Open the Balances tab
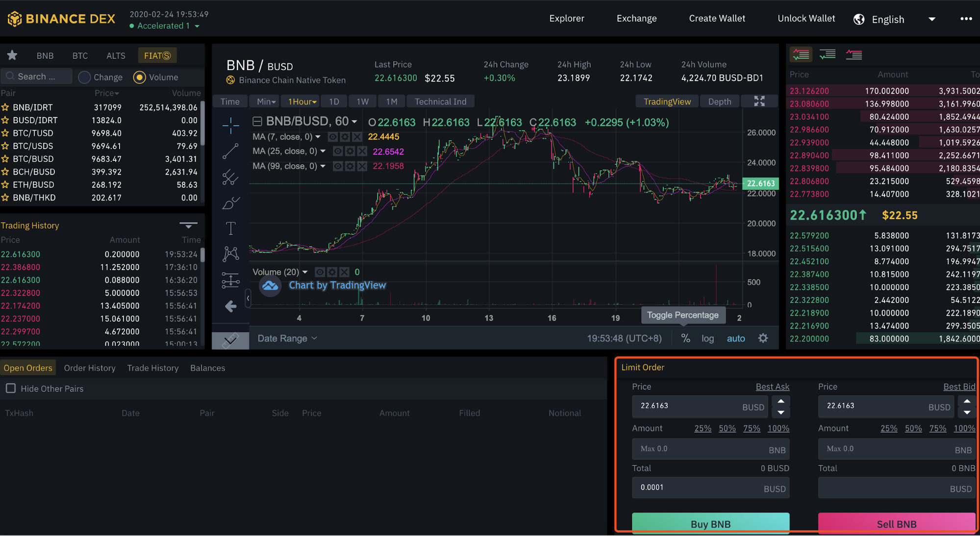980x536 pixels. click(x=208, y=368)
